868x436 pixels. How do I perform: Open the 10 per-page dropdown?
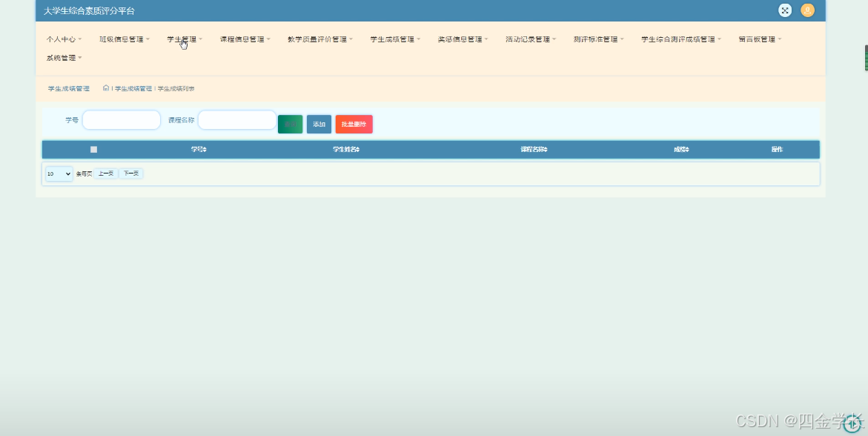pos(59,174)
